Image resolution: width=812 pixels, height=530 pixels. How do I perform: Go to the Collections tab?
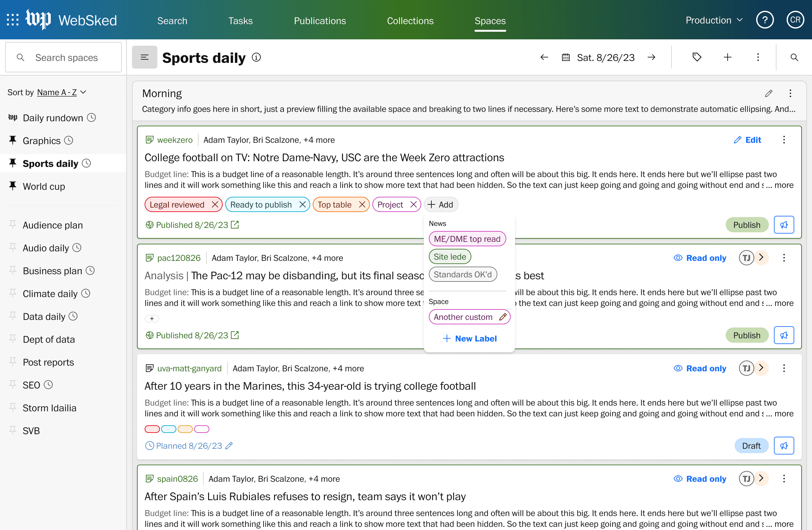pos(410,21)
